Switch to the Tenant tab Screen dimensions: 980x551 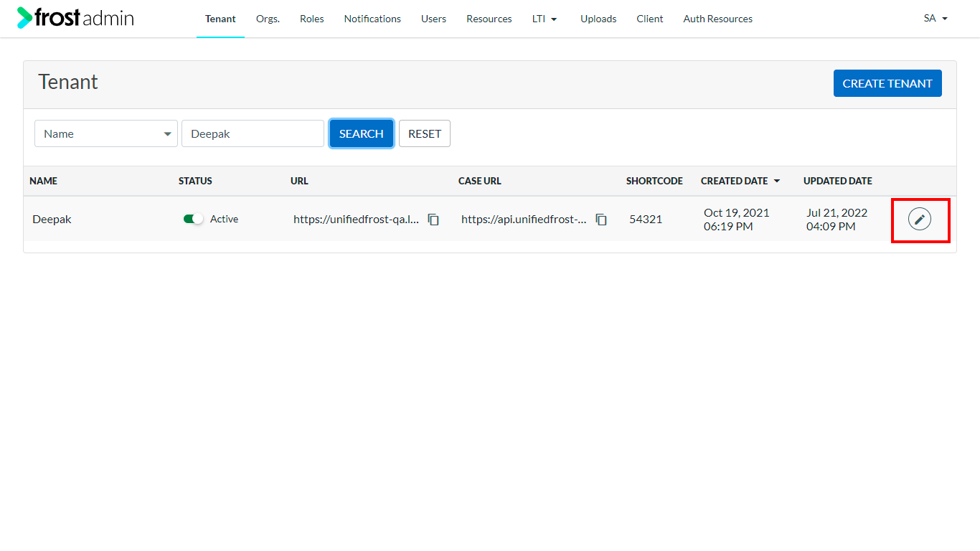(x=220, y=19)
